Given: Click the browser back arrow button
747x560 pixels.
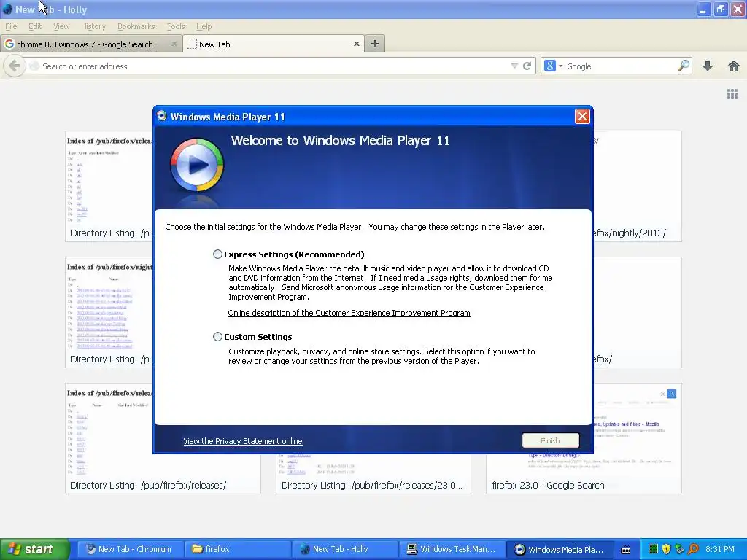Looking at the screenshot, I should tap(14, 66).
